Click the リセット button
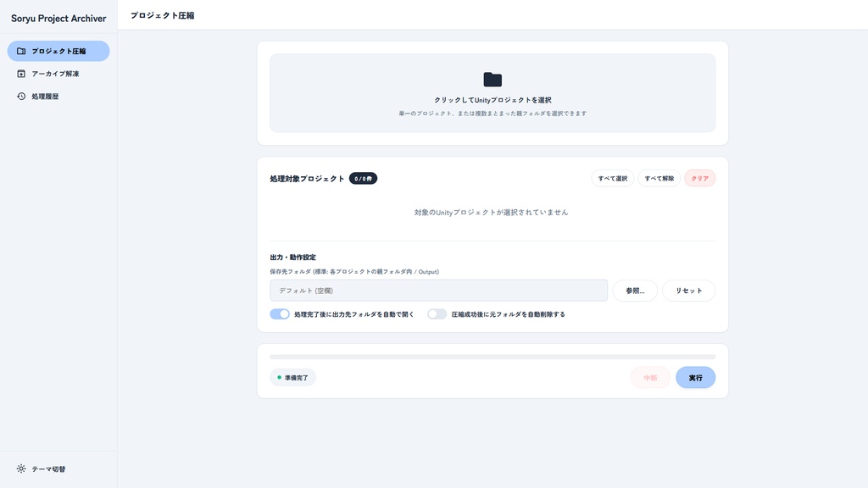 click(688, 291)
